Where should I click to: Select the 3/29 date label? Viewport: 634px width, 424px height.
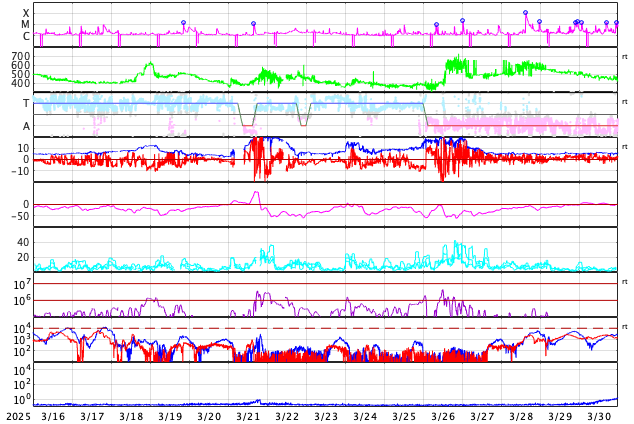pos(560,416)
